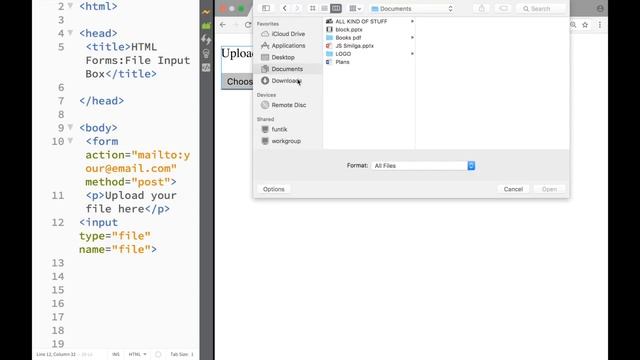
Task: Expand LOGO folder arrow
Action: (412, 54)
